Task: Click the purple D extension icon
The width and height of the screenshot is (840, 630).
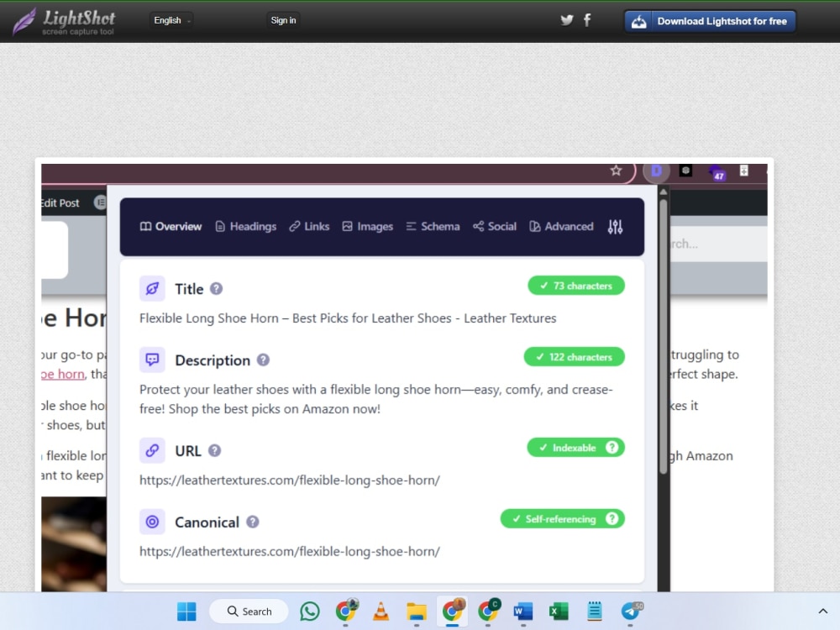Action: point(656,171)
